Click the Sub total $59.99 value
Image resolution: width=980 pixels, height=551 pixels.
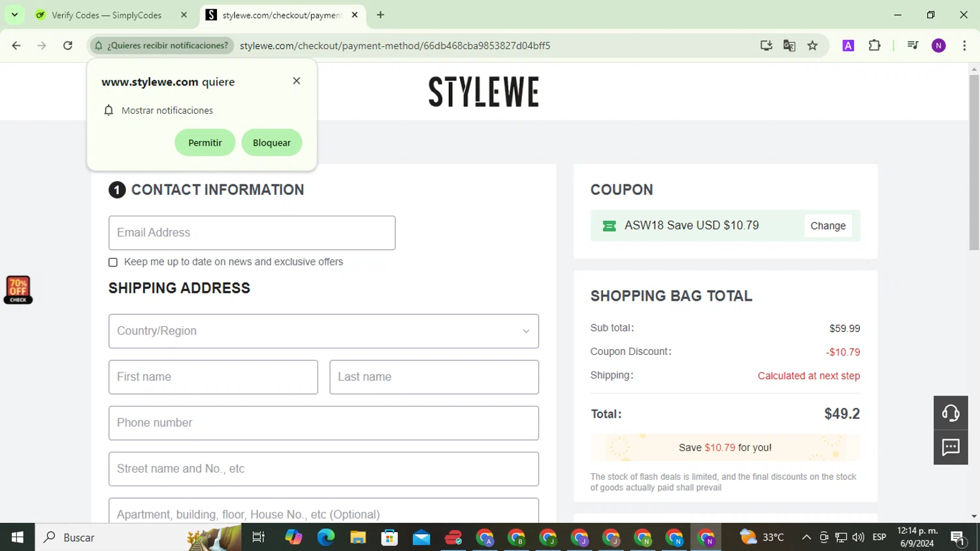[845, 329]
